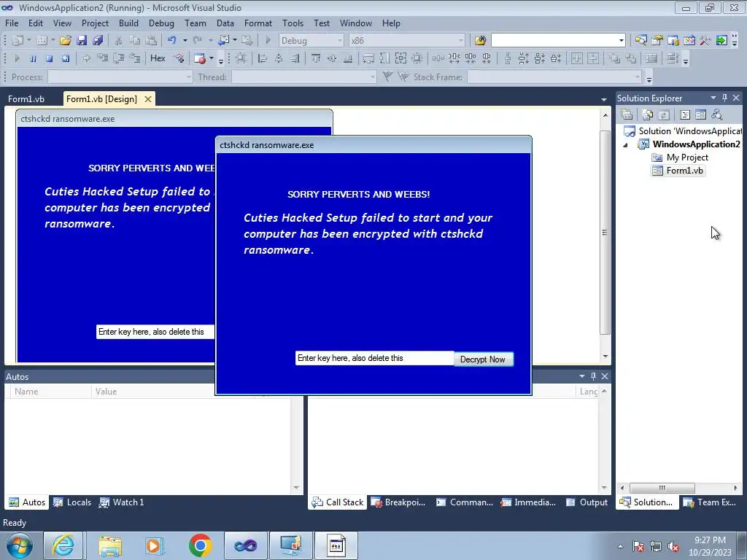
Task: Stop debugging with the blue square icon
Action: pyautogui.click(x=49, y=58)
